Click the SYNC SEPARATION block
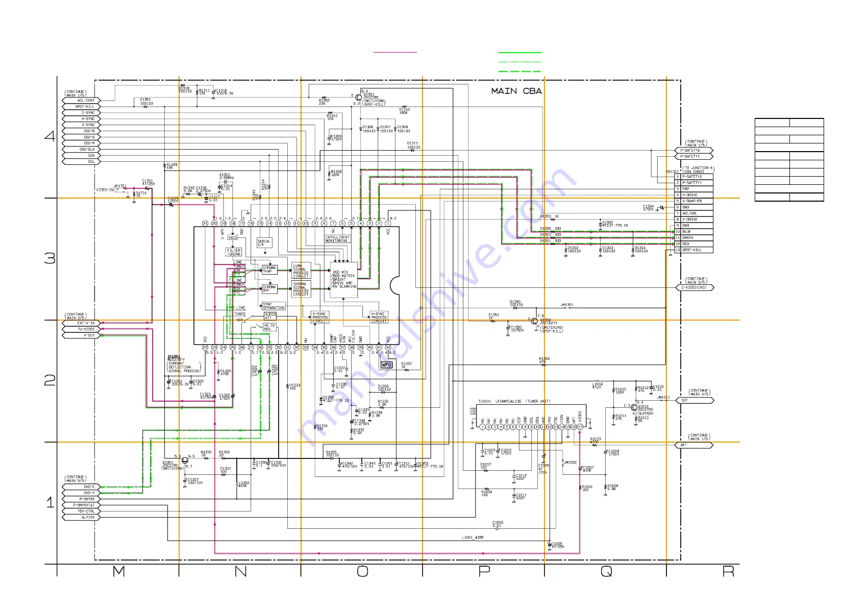Image resolution: width=868 pixels, height=608 pixels. tap(274, 306)
